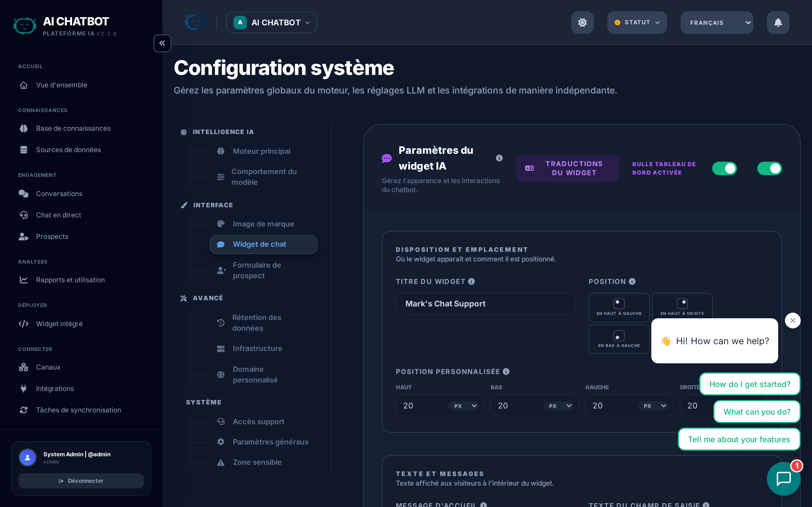Screen dimensions: 812x507
Task: Select the Conversations sidebar icon
Action: (x=23, y=194)
